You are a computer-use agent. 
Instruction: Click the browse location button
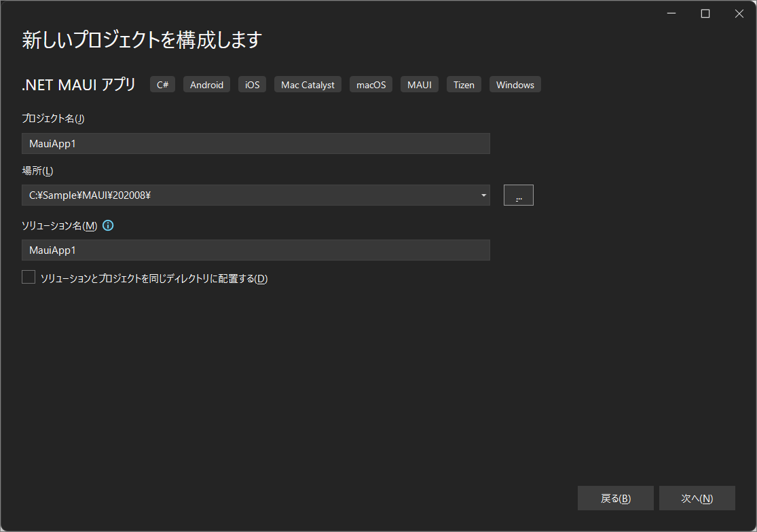coord(519,195)
